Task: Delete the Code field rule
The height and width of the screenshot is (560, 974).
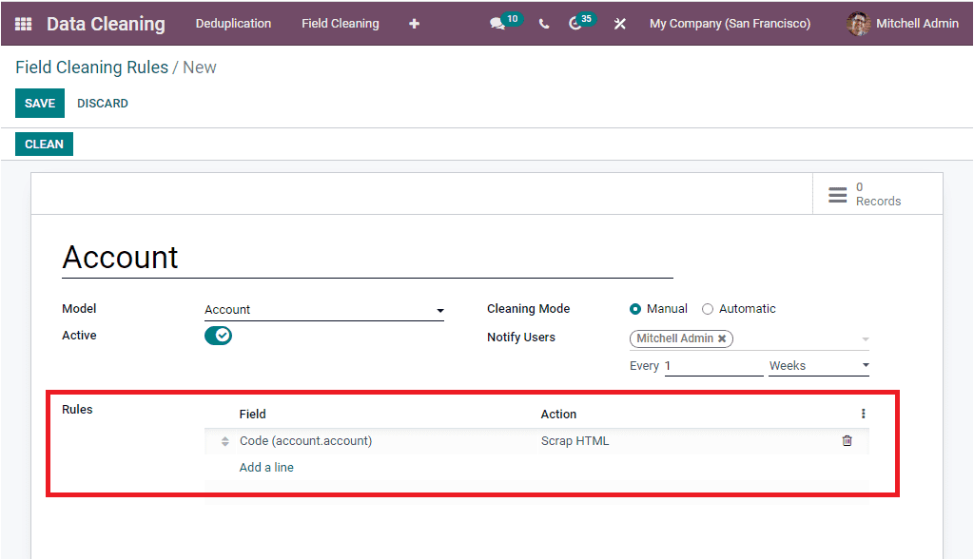Action: click(x=847, y=440)
